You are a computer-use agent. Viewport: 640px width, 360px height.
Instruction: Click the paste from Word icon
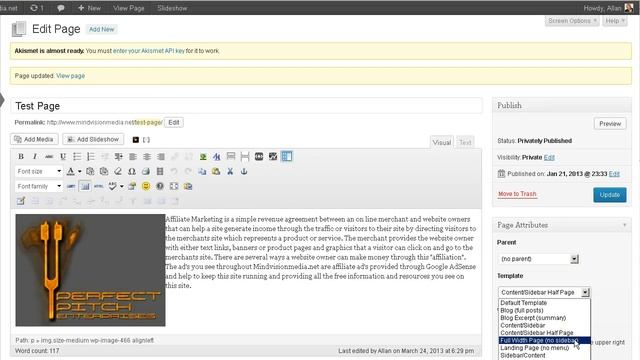pos(104,171)
